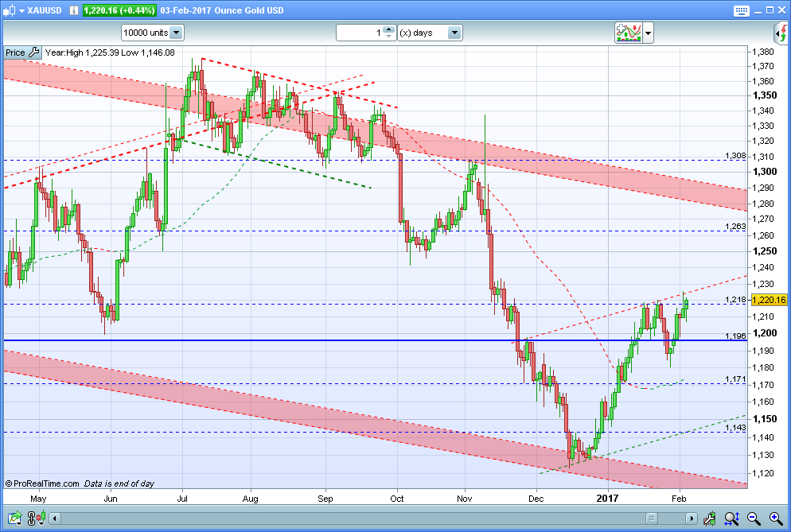The image size is (791, 532).
Task: Click the 03-Feb-2017 Ounce Gold USD title
Action: [x=222, y=10]
